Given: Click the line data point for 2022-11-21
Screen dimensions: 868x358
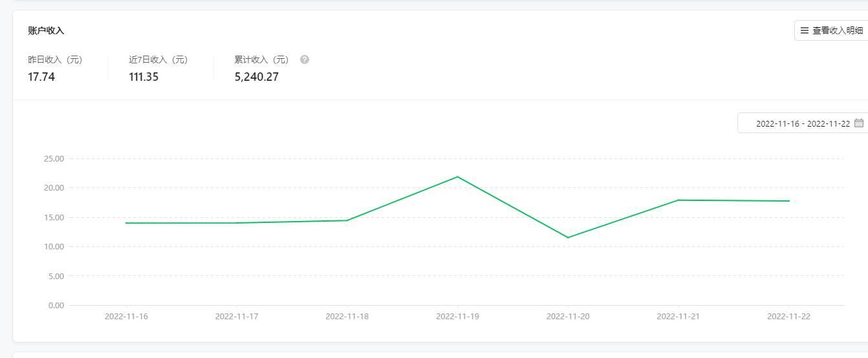Looking at the screenshot, I should (x=678, y=200).
